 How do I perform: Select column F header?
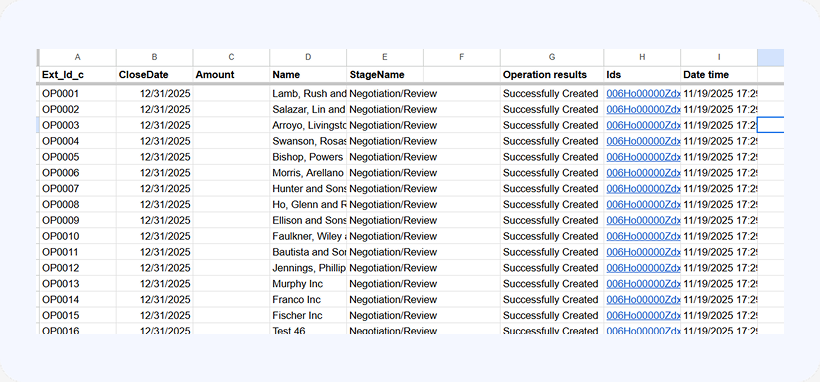pos(462,57)
